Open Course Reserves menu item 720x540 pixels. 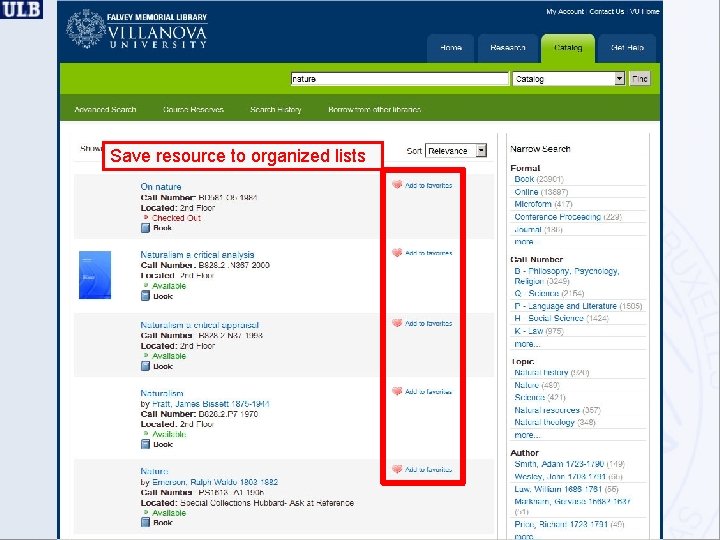[193, 109]
